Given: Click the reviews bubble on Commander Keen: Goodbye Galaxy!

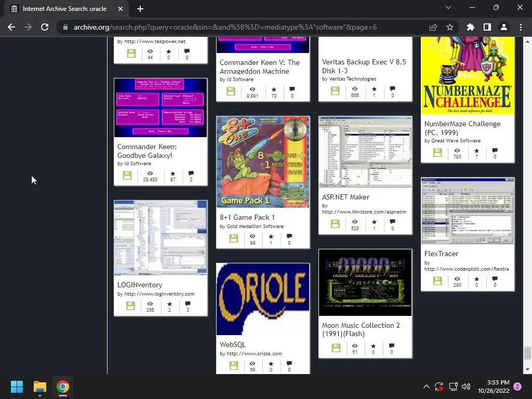Looking at the screenshot, I should 191,174.
